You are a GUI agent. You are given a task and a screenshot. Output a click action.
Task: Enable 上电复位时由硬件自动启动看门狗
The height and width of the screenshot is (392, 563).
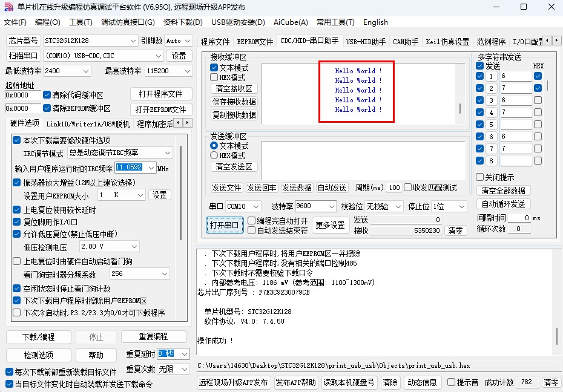(x=16, y=261)
